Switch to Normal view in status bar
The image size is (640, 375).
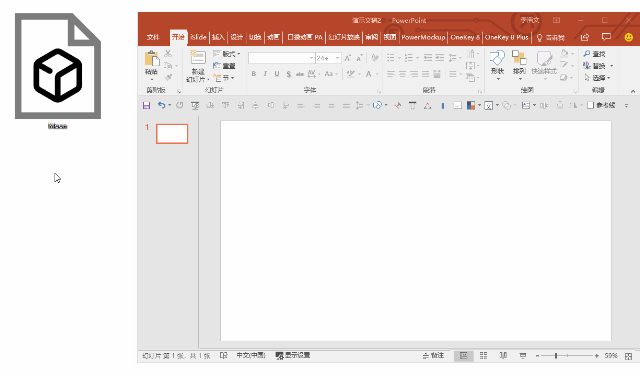pyautogui.click(x=464, y=356)
